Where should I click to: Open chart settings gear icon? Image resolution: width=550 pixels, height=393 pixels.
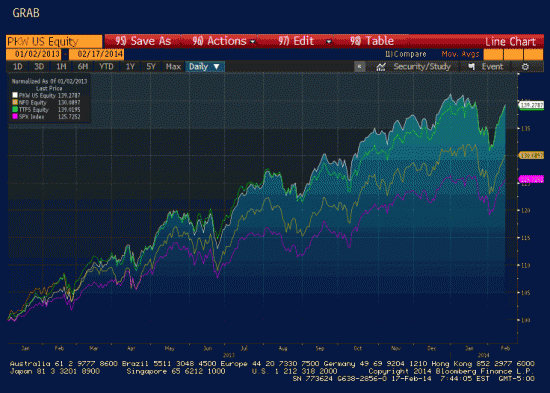[x=525, y=67]
